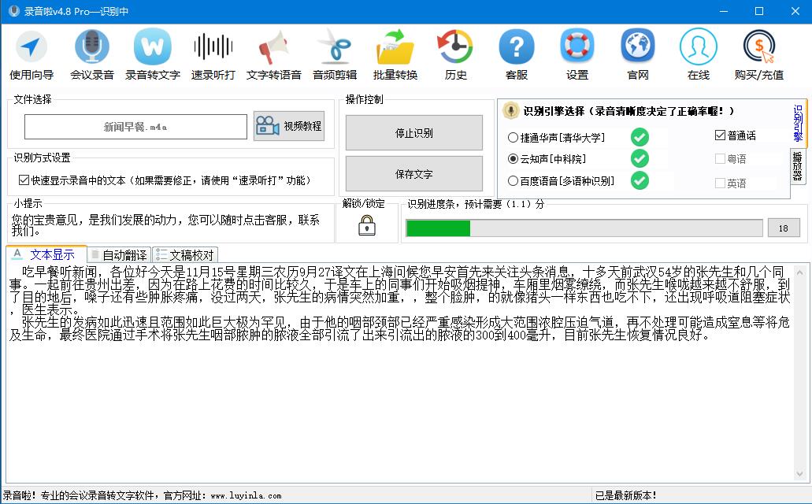The height and width of the screenshot is (504, 812).
Task: Click microphone icon beside 识别引擎选择
Action: pos(510,110)
